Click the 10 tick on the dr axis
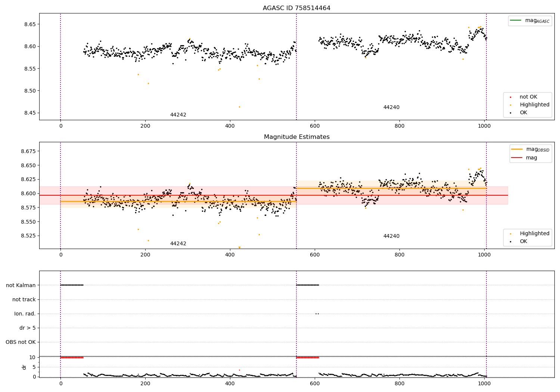Viewport: 560px width, 392px height. 32,358
